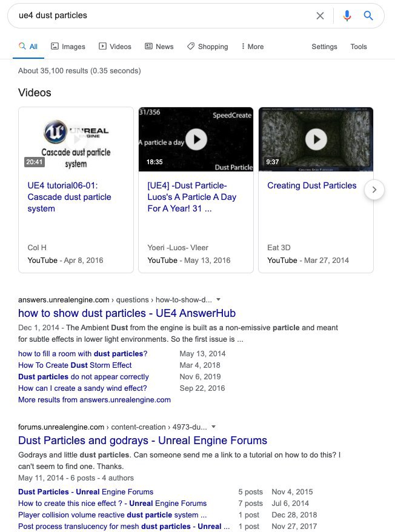The image size is (395, 532).
Task: Clear the search query with the X icon
Action: [x=320, y=16]
